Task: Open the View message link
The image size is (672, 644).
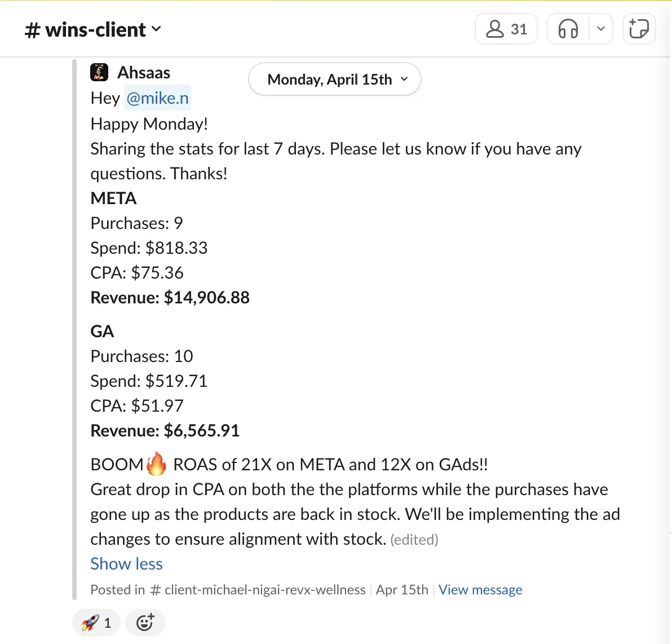Action: [x=480, y=589]
